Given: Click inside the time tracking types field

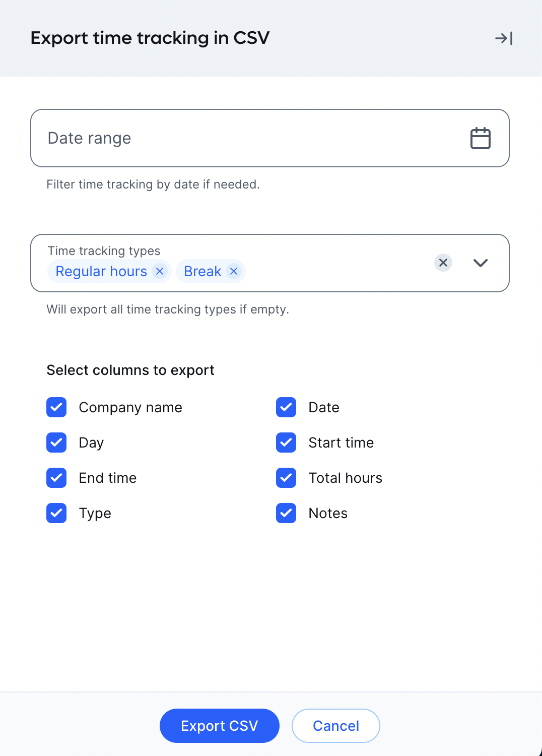Looking at the screenshot, I should coord(270,263).
